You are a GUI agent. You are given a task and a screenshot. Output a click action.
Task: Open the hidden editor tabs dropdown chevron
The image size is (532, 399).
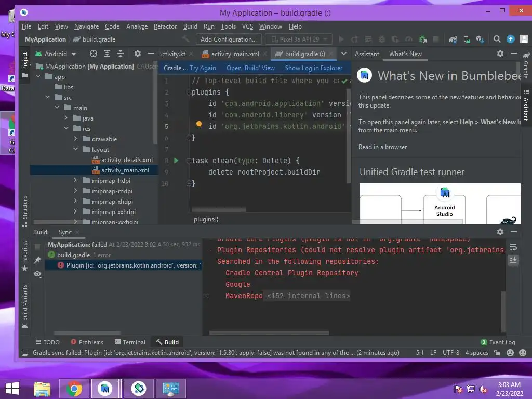(344, 54)
